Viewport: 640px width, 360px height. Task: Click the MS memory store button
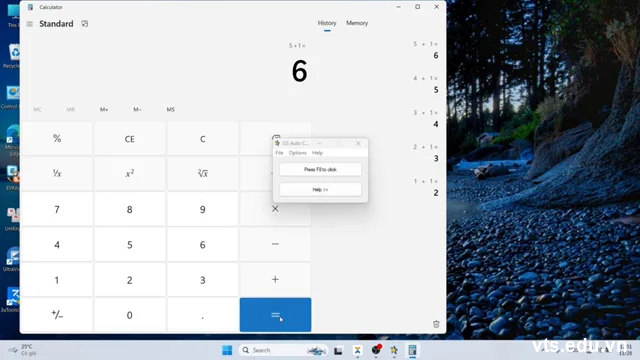pyautogui.click(x=171, y=109)
